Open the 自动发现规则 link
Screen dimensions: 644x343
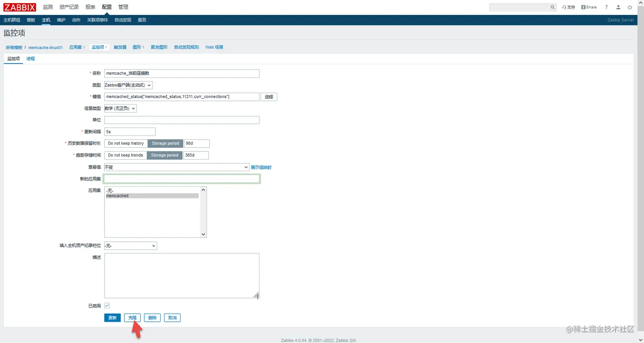click(x=186, y=47)
